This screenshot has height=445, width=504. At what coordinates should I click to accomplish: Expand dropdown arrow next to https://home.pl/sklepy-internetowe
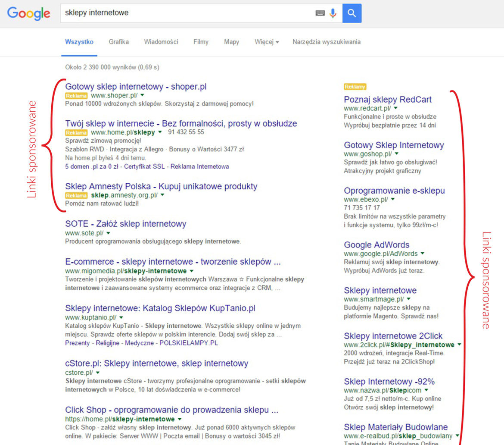180,419
